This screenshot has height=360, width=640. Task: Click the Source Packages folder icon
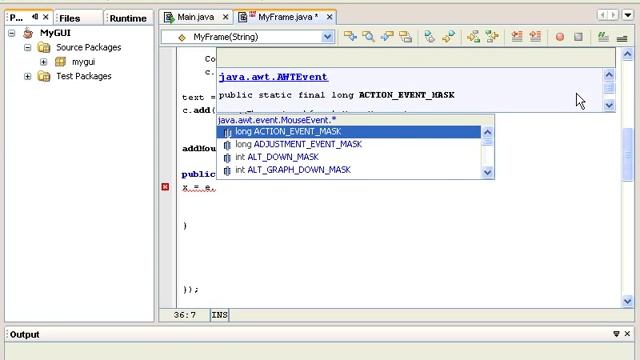[44, 47]
